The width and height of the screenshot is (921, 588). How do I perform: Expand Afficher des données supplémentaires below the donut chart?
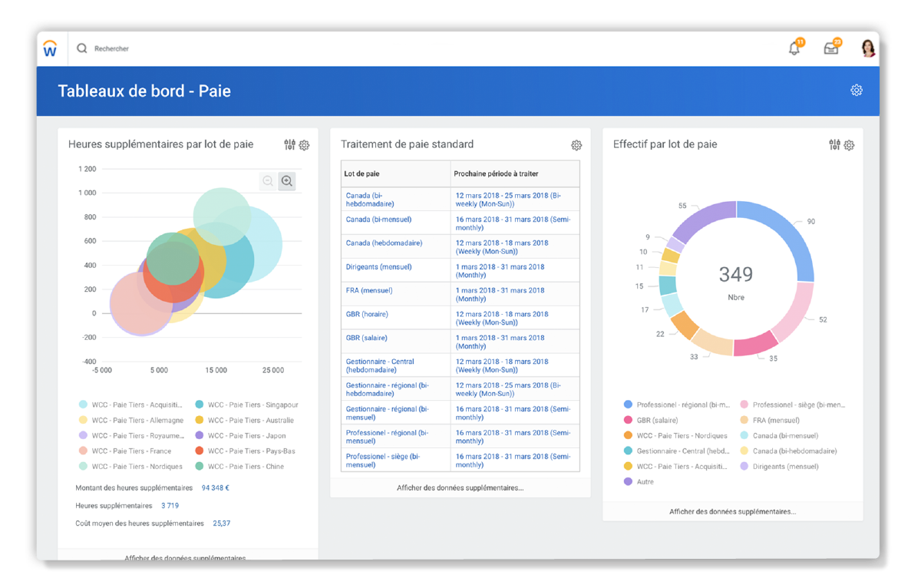tap(733, 511)
